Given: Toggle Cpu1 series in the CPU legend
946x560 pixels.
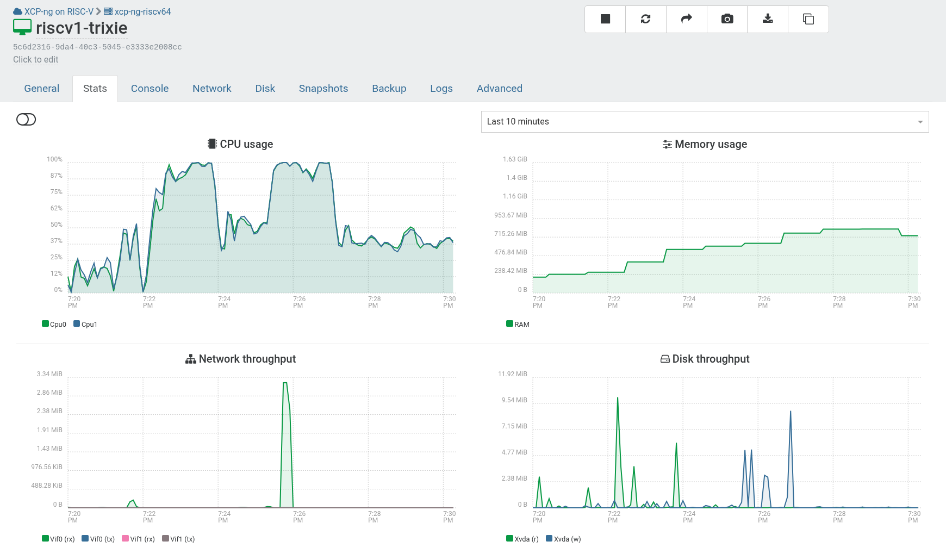Looking at the screenshot, I should pyautogui.click(x=85, y=324).
